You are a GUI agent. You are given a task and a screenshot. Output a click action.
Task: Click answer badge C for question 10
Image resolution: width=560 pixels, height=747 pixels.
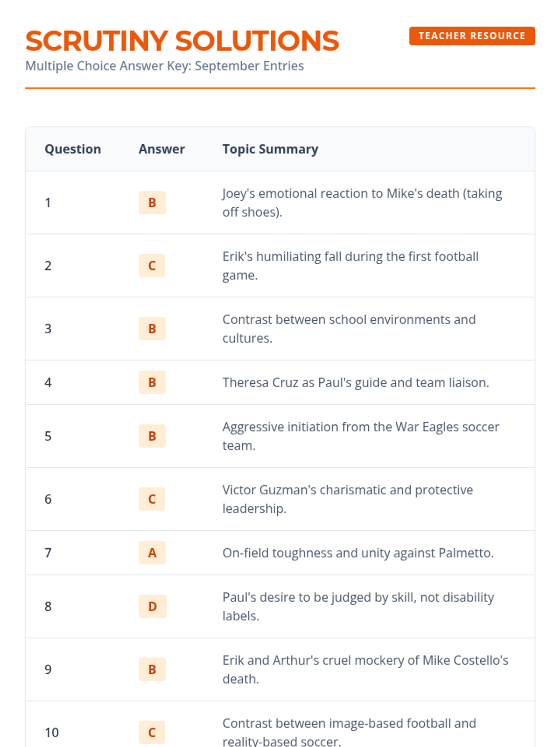[152, 733]
